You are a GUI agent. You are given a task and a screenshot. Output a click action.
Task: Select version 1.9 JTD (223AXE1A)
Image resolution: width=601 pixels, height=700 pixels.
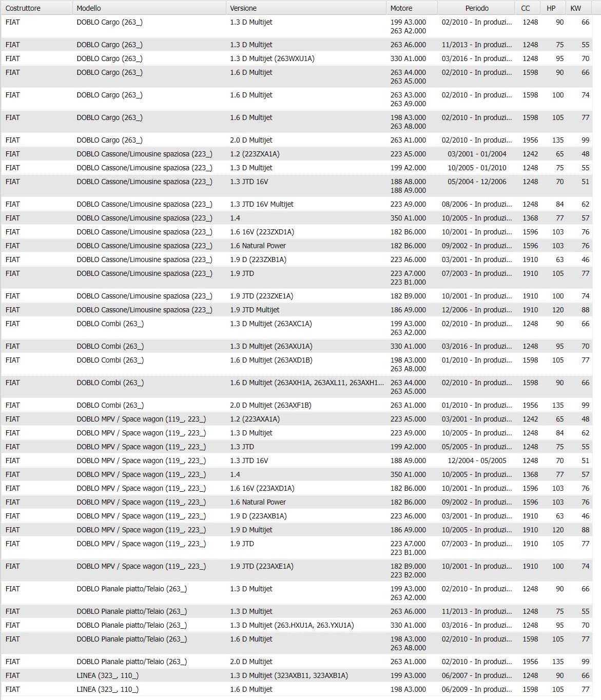(262, 566)
